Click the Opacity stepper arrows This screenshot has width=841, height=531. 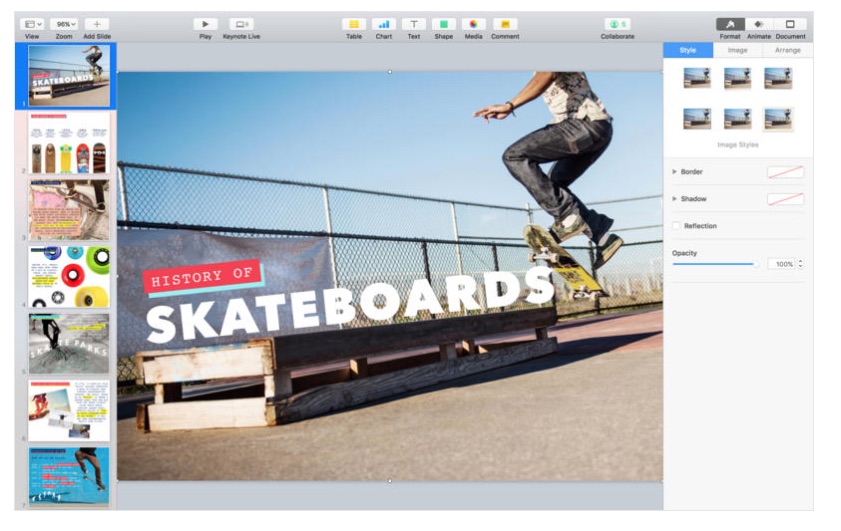pos(800,264)
